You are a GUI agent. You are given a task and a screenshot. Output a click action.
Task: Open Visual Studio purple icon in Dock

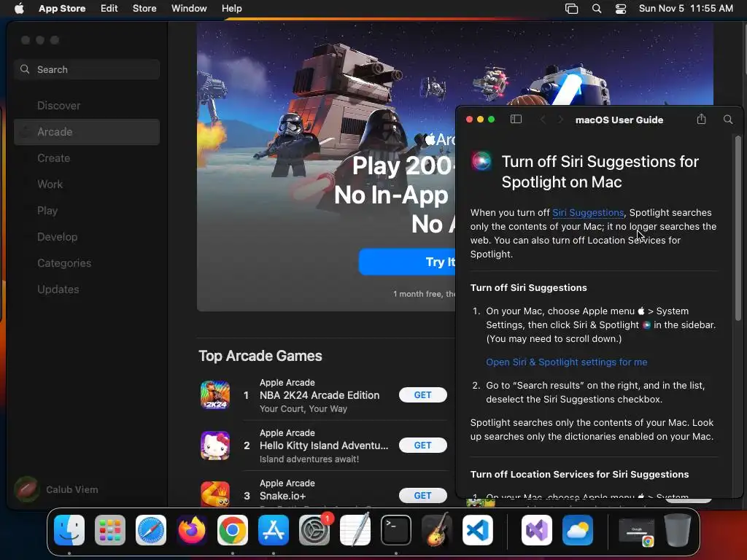coord(537,530)
